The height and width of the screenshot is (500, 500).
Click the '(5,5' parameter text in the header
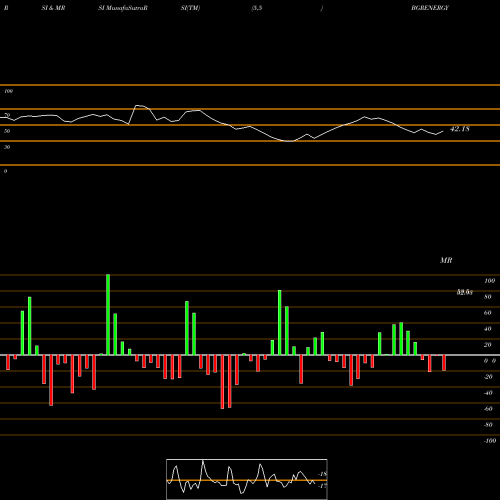[257, 8]
